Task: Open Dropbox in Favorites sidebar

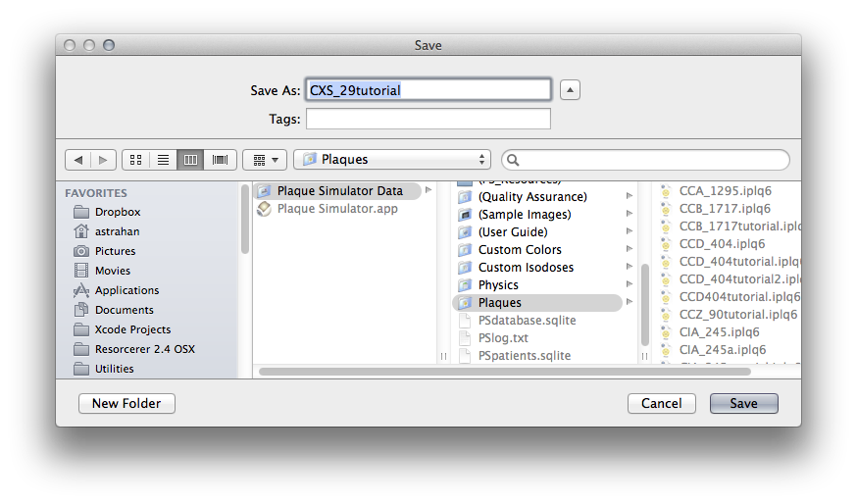Action: point(118,212)
